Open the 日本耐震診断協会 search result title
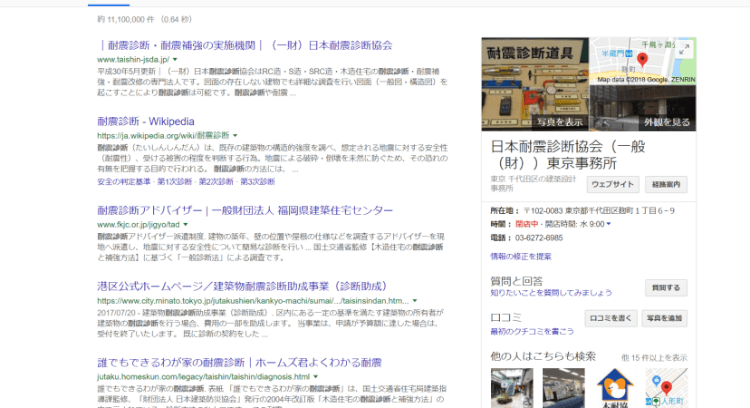Viewport: 750px width, 408px height. tap(245, 45)
